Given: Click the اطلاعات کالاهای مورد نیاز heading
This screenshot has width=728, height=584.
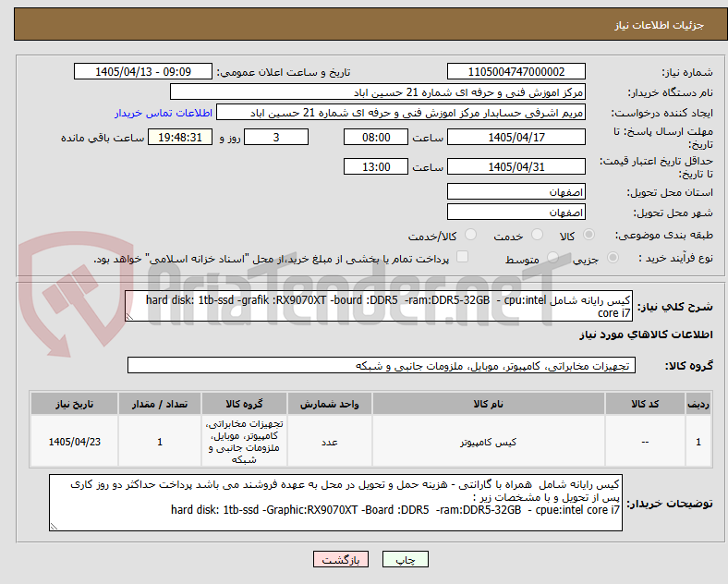Looking at the screenshot, I should 646,335.
